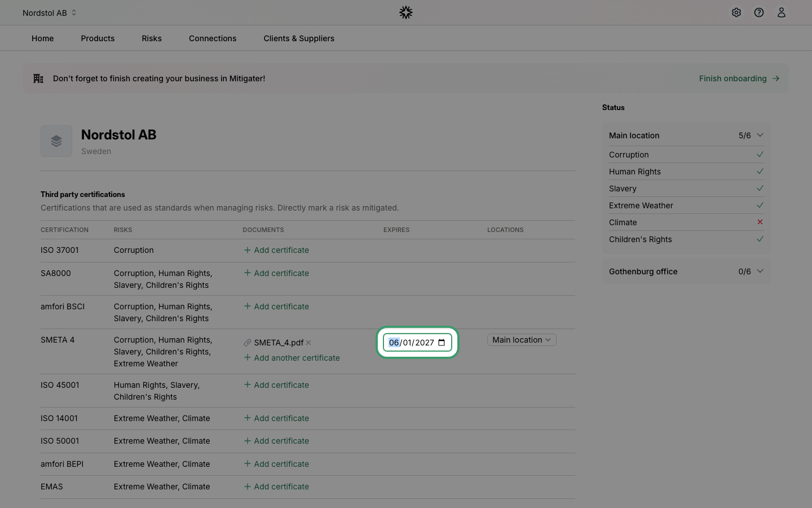Click the plus icon in amfori BSCI row
Viewport: 812px width, 508px height.
247,306
